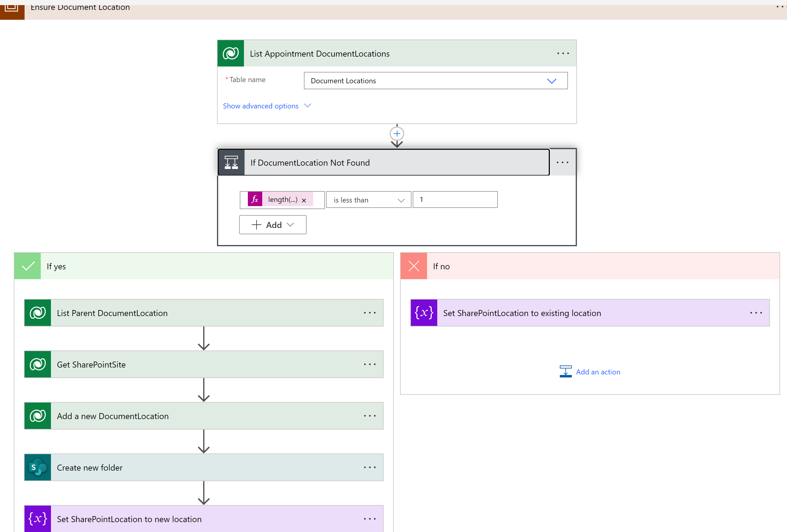Click the condition value field containing 1
Image resolution: width=787 pixels, height=532 pixels.
(455, 200)
